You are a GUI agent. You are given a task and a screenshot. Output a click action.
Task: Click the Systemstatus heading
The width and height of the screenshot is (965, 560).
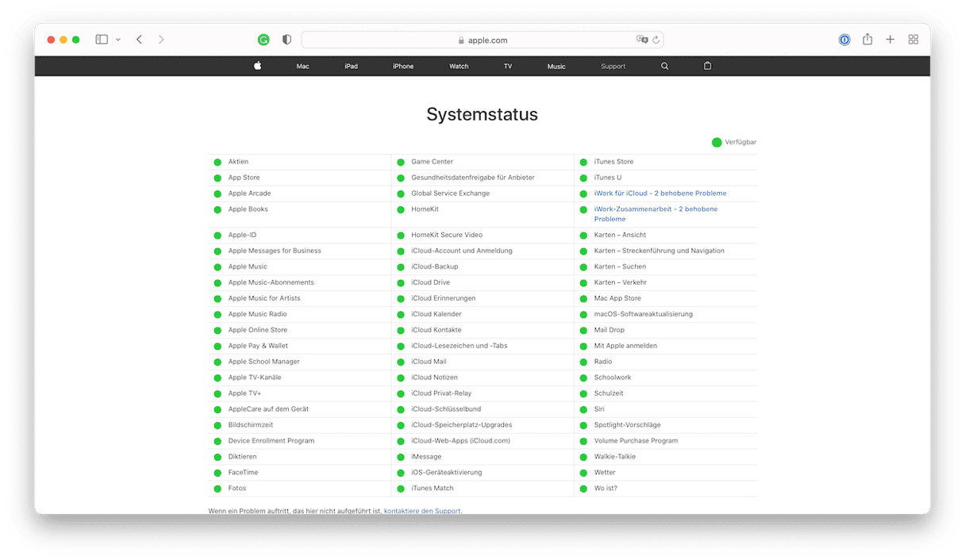482,114
